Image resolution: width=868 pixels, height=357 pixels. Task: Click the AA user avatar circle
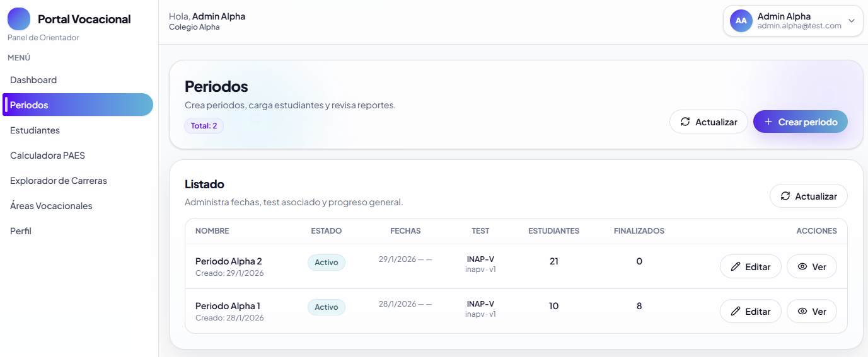741,21
